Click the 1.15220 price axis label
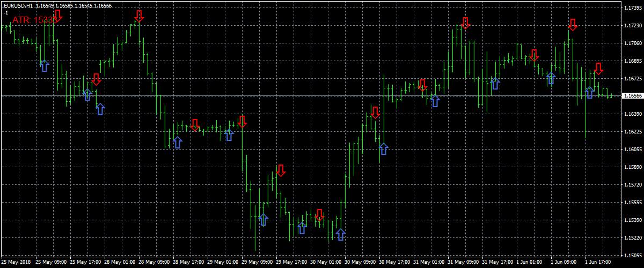Viewport: 644px width, 268px height. (633, 238)
